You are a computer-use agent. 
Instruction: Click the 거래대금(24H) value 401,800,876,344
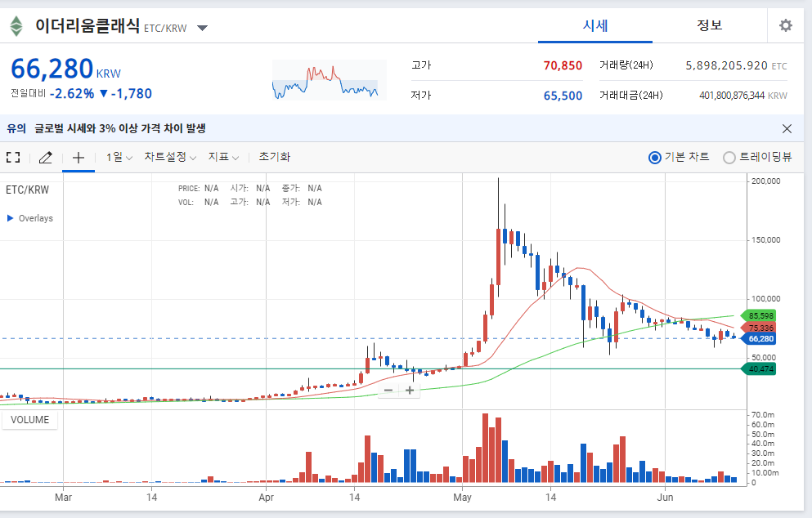pos(732,96)
